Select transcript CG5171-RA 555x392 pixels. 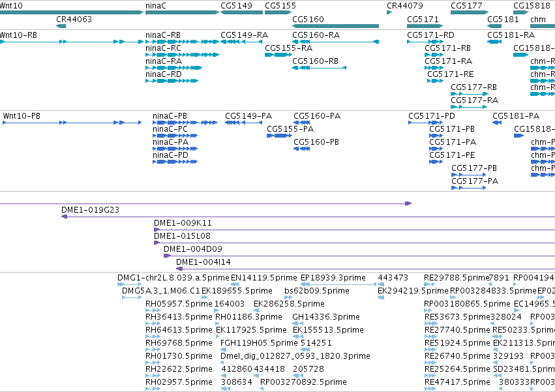[449, 61]
